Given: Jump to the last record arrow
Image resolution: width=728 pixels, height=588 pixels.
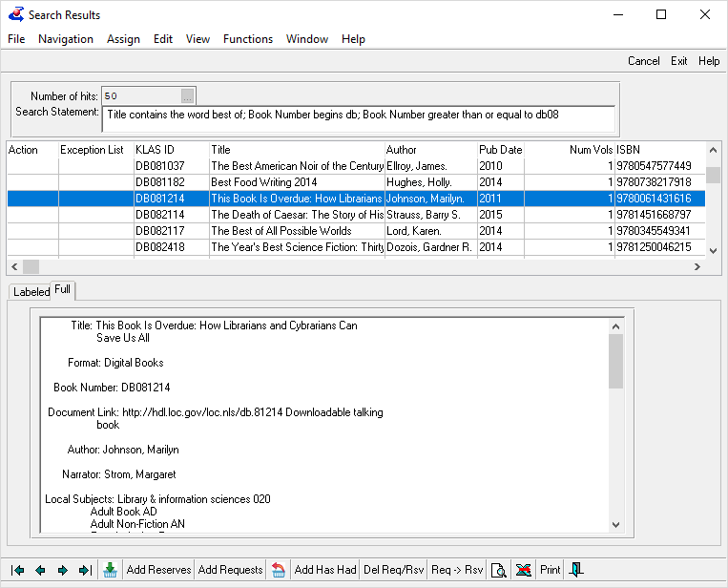Looking at the screenshot, I should (85, 570).
